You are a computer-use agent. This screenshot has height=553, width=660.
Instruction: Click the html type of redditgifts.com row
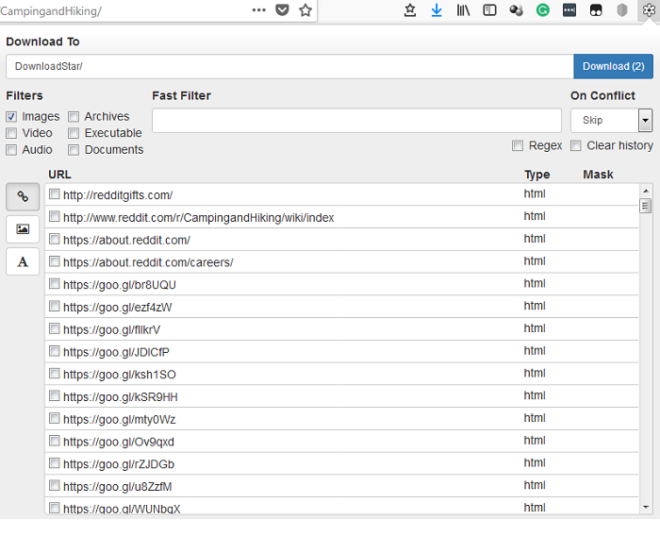tap(535, 194)
